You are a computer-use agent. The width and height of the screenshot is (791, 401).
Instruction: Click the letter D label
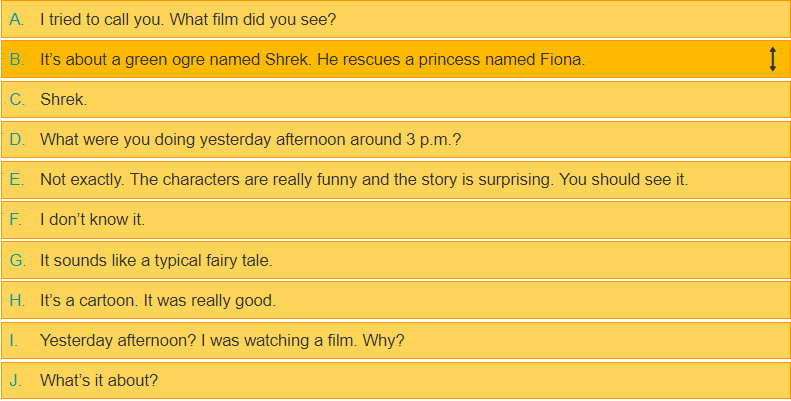[x=17, y=140]
